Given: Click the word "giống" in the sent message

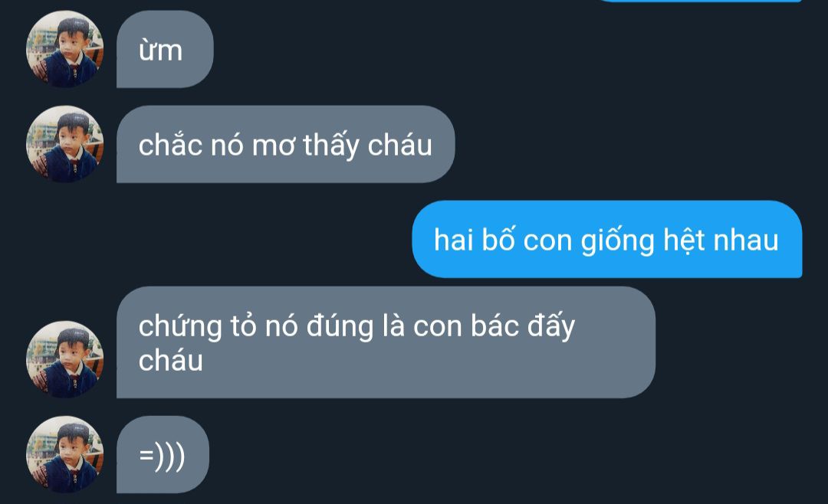Looking at the screenshot, I should [x=617, y=241].
